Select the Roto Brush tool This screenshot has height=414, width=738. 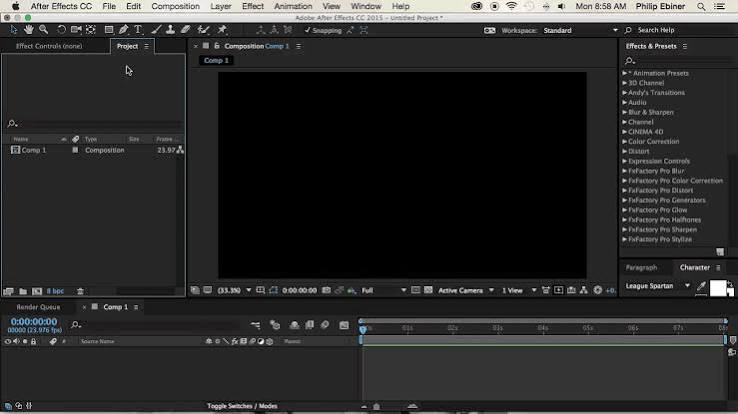pyautogui.click(x=203, y=30)
